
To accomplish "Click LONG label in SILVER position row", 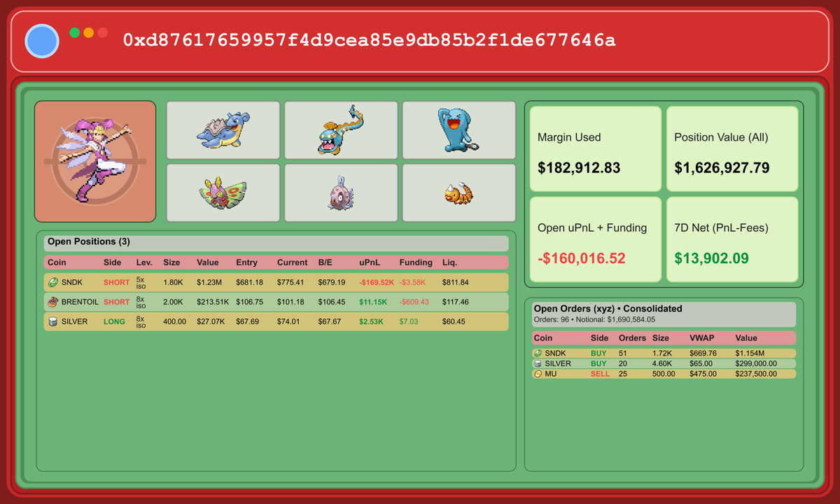I will point(114,321).
